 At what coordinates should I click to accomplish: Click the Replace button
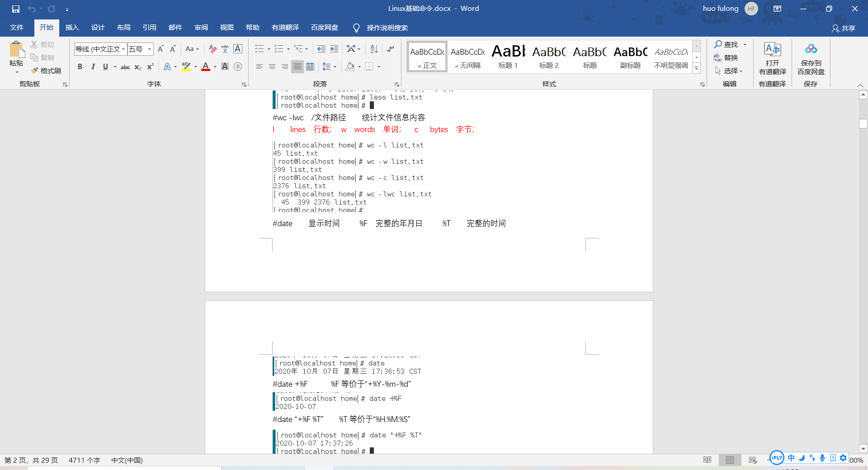click(x=726, y=57)
